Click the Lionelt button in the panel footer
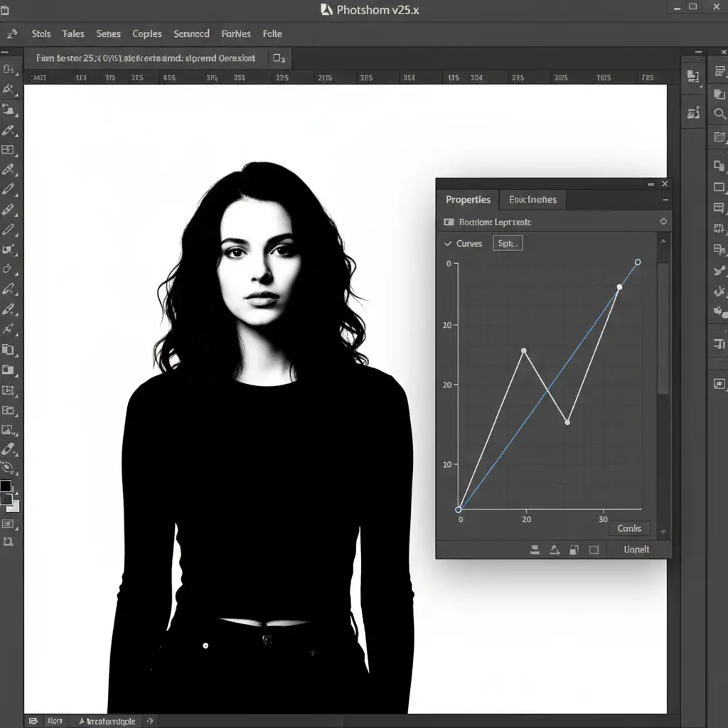Screen dimensions: 728x728 coord(636,550)
